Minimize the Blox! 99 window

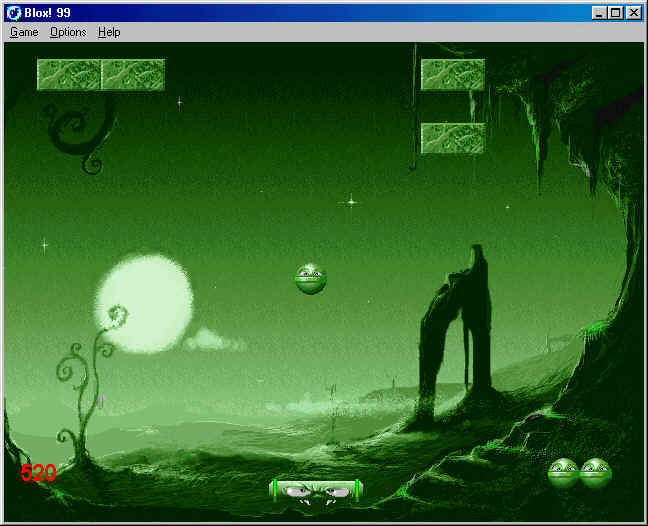598,13
